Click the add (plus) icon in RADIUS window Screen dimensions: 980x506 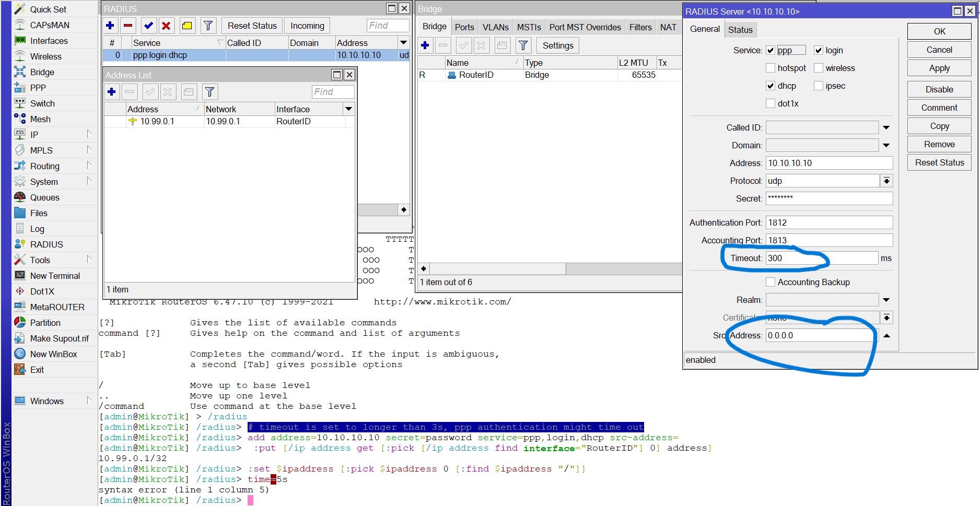pos(110,26)
